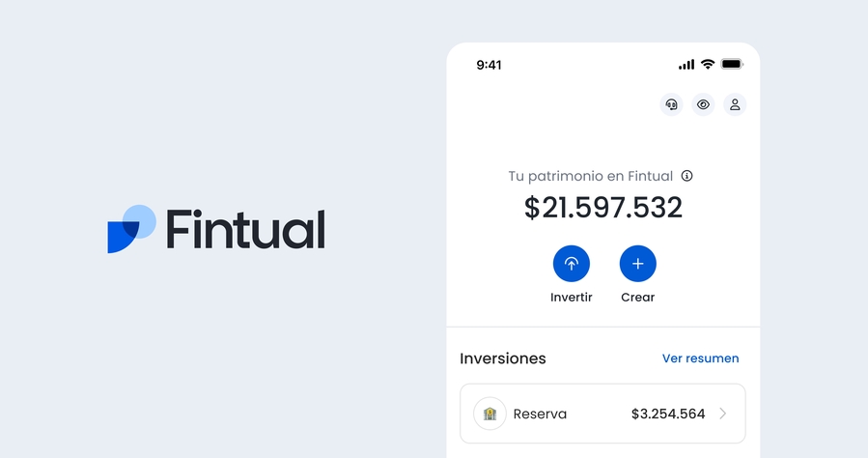Click the Crear label
Screen dimensions: 868x458
click(637, 298)
